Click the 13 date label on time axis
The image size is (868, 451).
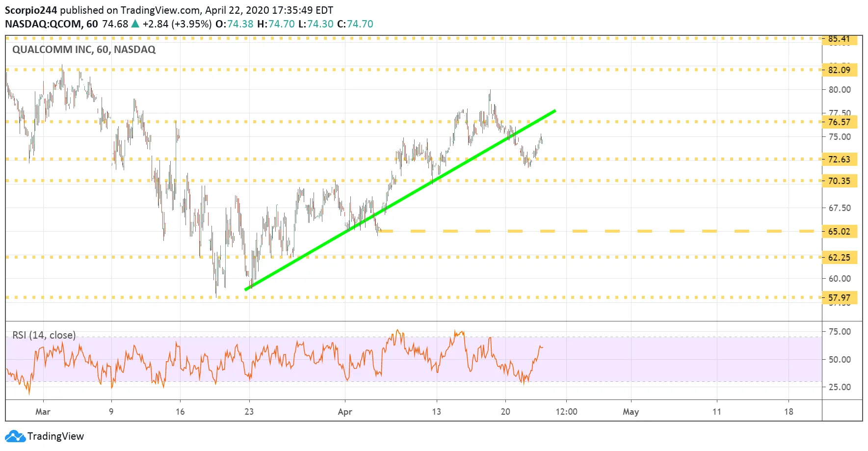pos(436,412)
